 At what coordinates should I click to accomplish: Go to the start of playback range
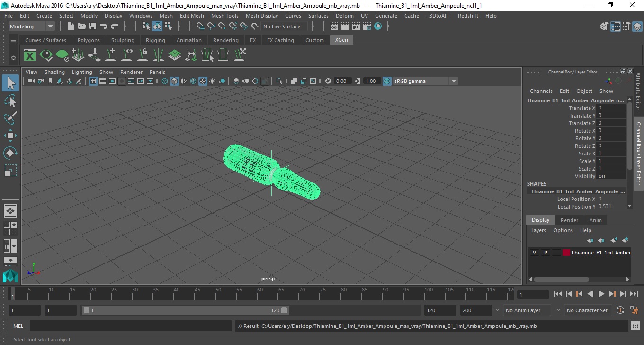click(x=558, y=294)
